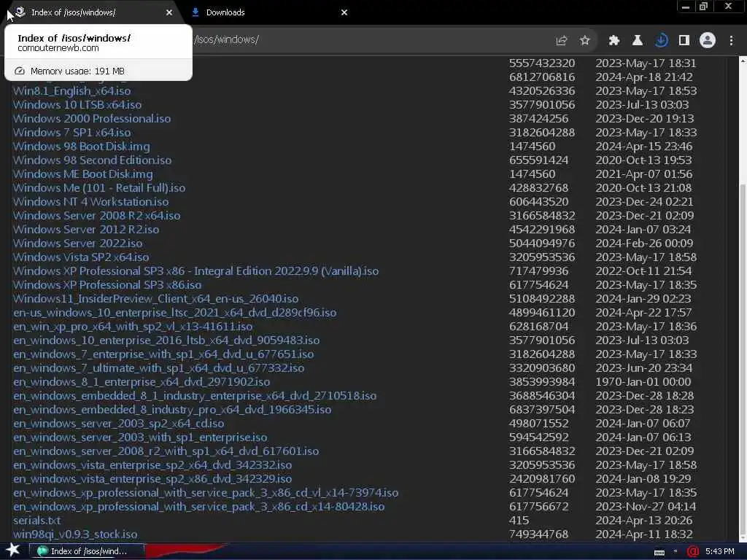Click en_windows_7_enterprise_with_sp1 iso link
Screen dimensions: 747x560
pos(163,354)
